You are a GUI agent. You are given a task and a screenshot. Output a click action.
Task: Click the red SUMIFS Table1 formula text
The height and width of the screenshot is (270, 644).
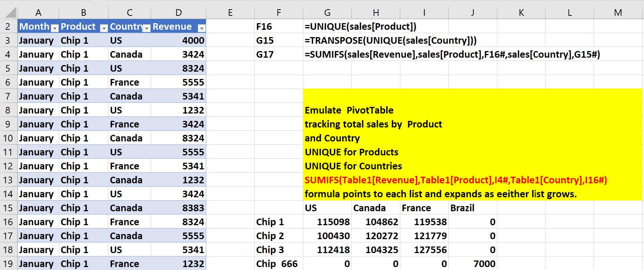(x=456, y=180)
